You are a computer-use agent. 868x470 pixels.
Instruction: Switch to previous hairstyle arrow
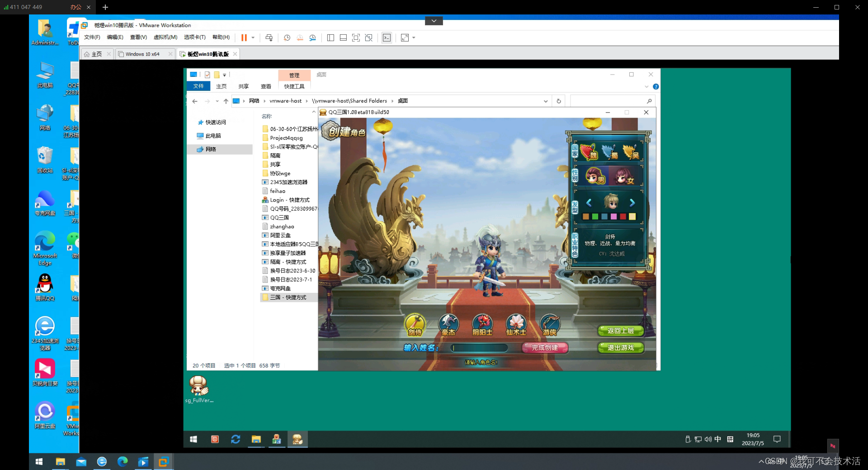point(589,202)
